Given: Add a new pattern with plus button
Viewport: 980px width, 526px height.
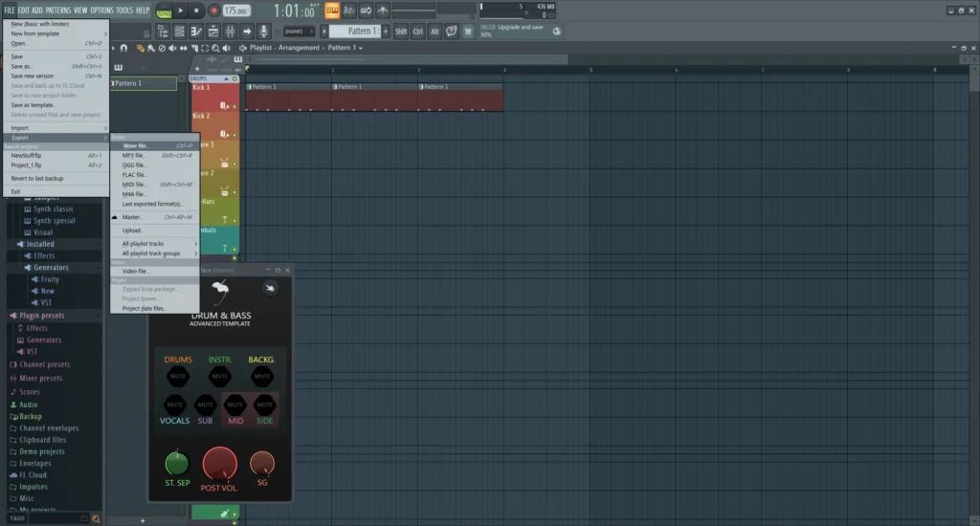Looking at the screenshot, I should point(386,32).
